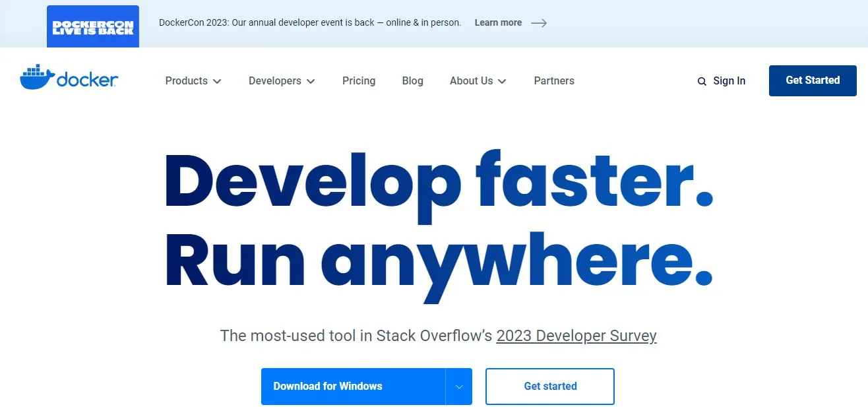Click the DockerCon Live Is Back banner image
The height and width of the screenshot is (407, 868).
click(93, 26)
